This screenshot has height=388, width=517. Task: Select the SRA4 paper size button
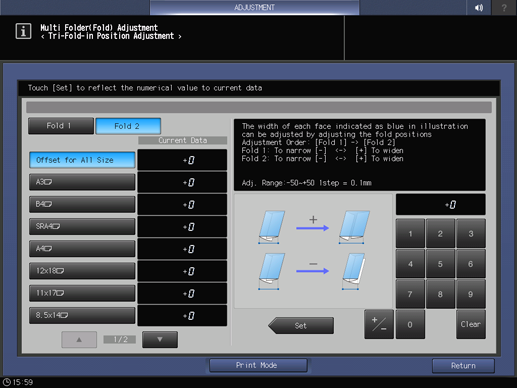82,226
